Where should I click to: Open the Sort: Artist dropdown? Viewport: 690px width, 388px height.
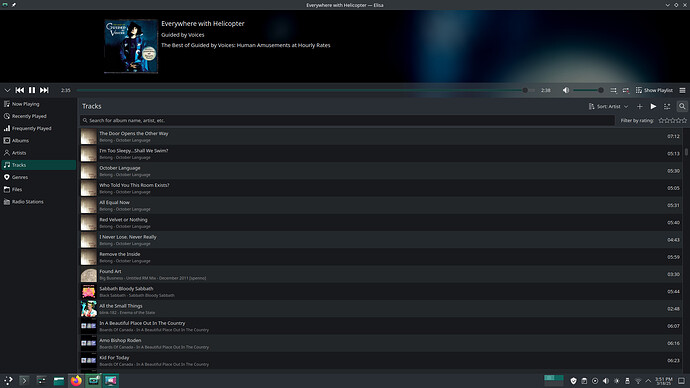[x=608, y=106]
